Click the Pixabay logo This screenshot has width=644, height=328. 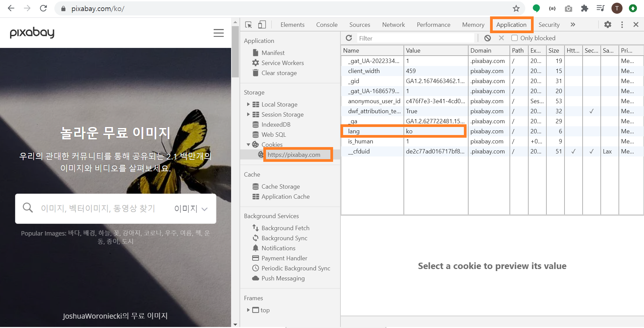coord(32,32)
